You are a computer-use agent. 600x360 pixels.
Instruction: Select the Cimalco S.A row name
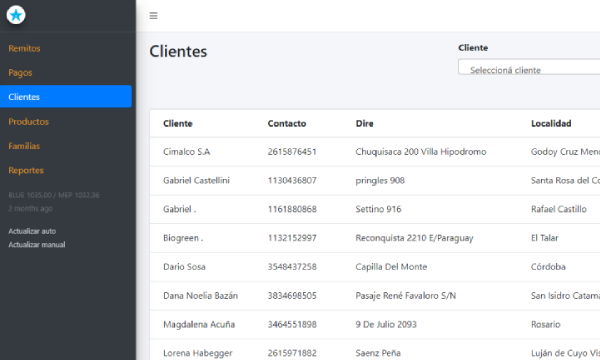click(x=187, y=152)
